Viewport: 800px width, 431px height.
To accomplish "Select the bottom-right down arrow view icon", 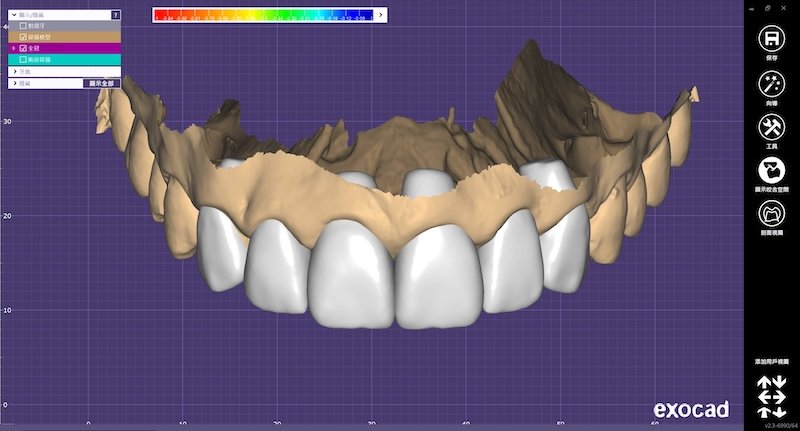I will pos(780,412).
